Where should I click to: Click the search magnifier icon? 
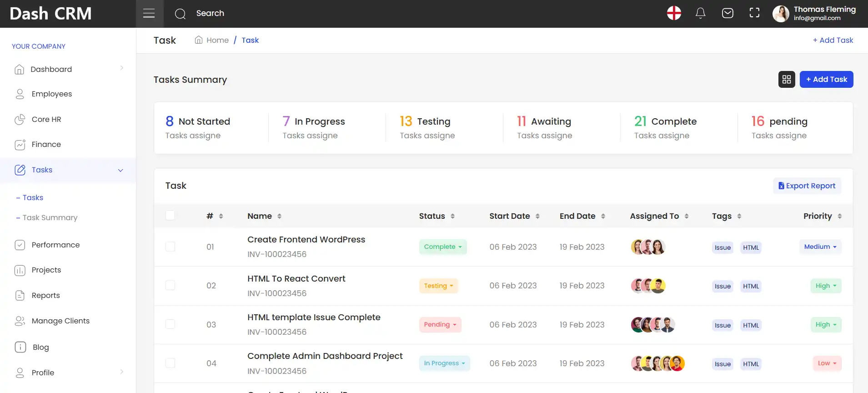tap(181, 14)
